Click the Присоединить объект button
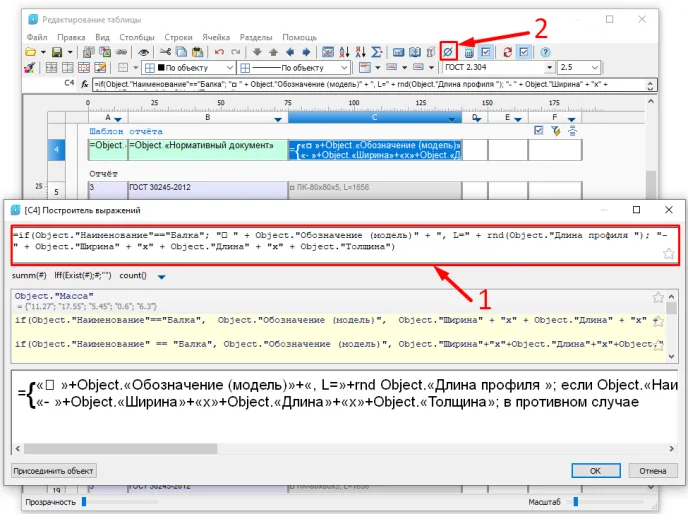The height and width of the screenshot is (514, 688). (54, 470)
